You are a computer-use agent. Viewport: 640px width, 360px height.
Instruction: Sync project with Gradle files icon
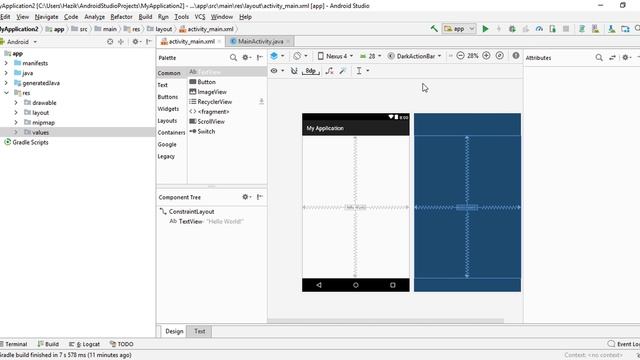[582, 29]
